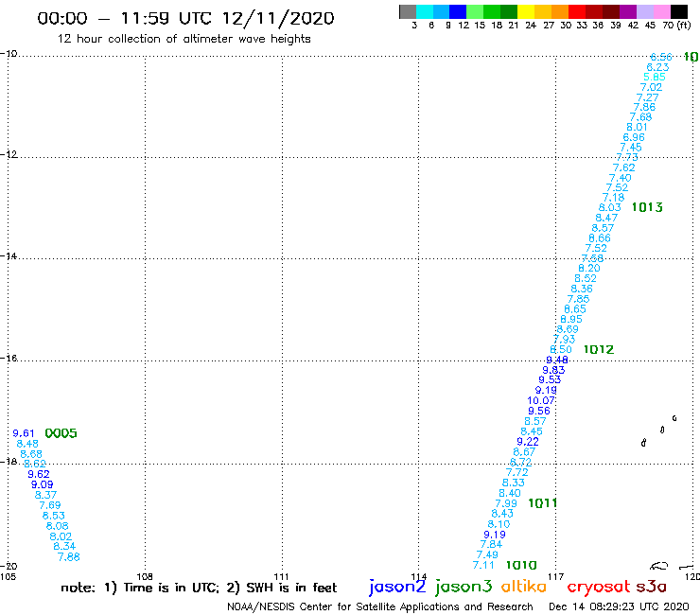Select the wave height value 9.09
This screenshot has width=700, height=615.
point(42,484)
